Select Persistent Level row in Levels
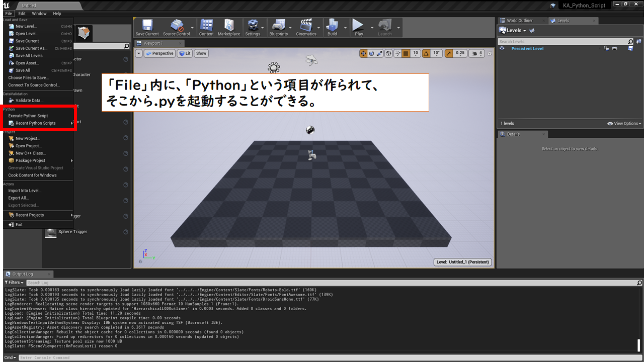The height and width of the screenshot is (362, 644). tap(570, 48)
